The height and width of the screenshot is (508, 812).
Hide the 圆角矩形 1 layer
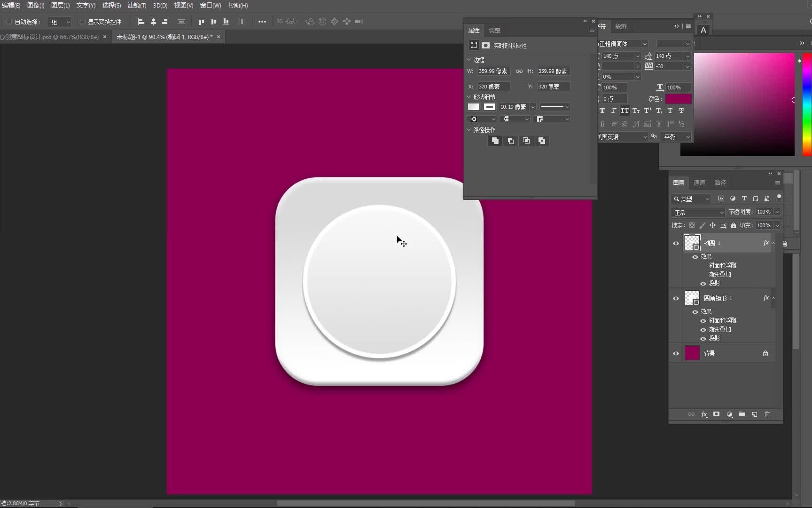(676, 298)
